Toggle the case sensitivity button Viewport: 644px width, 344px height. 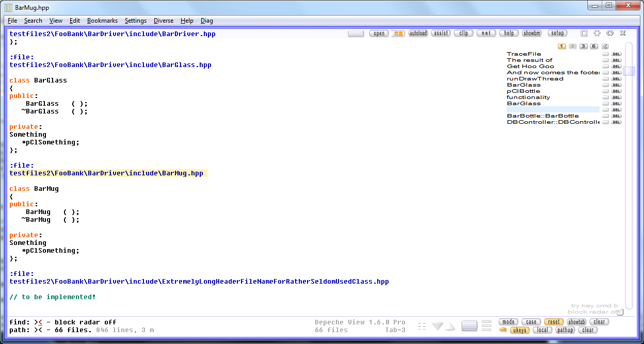[531, 322]
